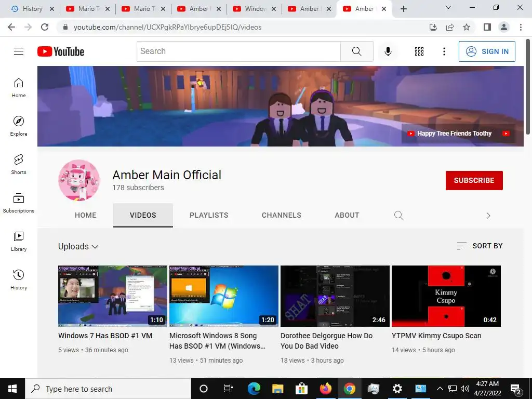Screen dimensions: 532x399
Task: Play the 0:42 Kimmy Csupo thumbnail
Action: [446, 296]
